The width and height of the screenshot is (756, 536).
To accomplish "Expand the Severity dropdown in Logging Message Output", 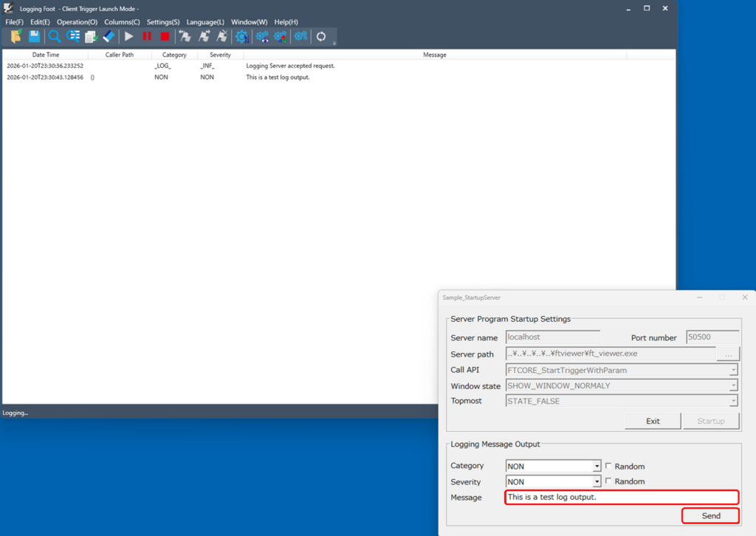I will tap(597, 482).
